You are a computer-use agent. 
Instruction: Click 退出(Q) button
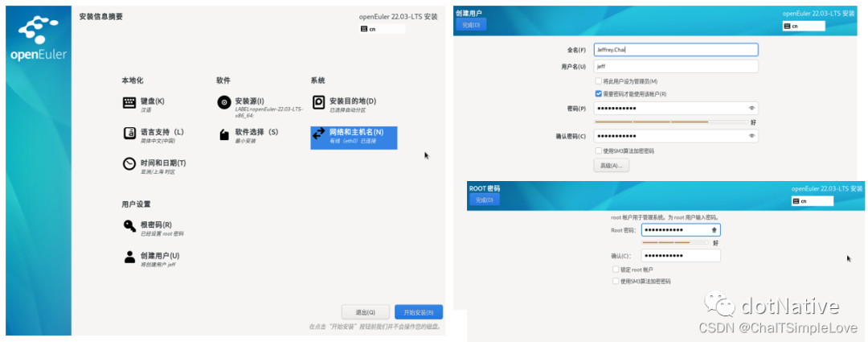point(366,312)
